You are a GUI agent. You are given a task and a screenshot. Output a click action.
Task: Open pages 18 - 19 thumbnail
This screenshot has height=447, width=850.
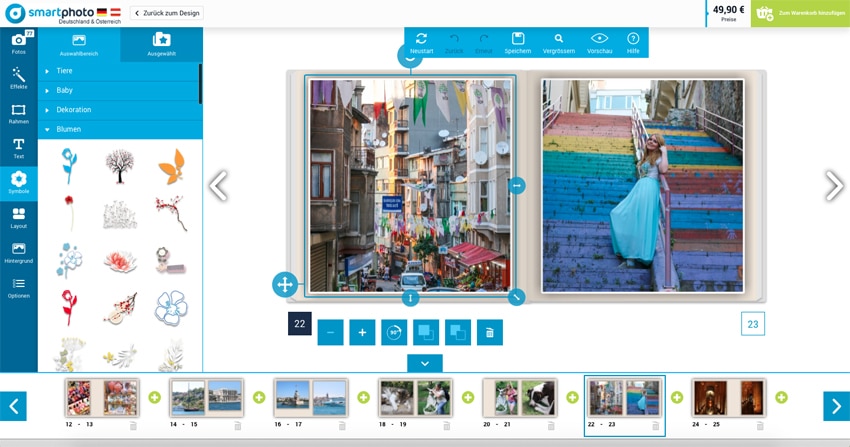tap(415, 398)
